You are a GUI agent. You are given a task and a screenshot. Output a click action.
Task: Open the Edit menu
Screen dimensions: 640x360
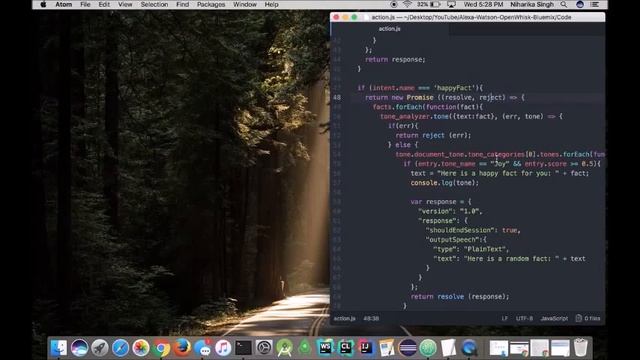(104, 4)
